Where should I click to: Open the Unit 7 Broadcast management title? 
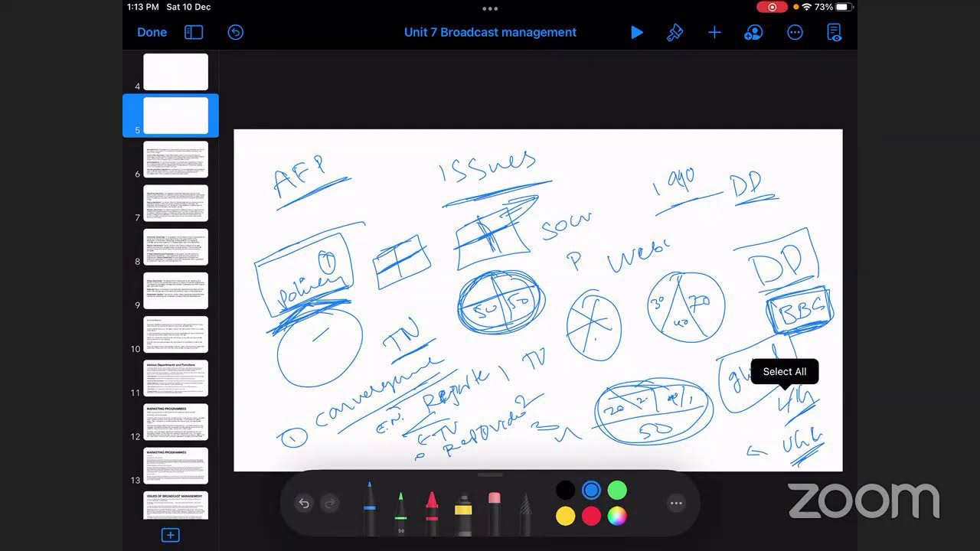pyautogui.click(x=490, y=32)
